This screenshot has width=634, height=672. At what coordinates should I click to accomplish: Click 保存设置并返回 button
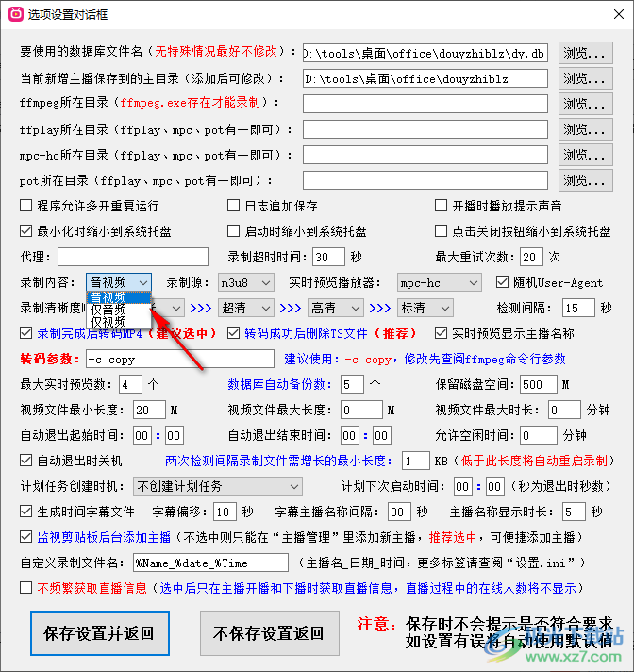100,633
